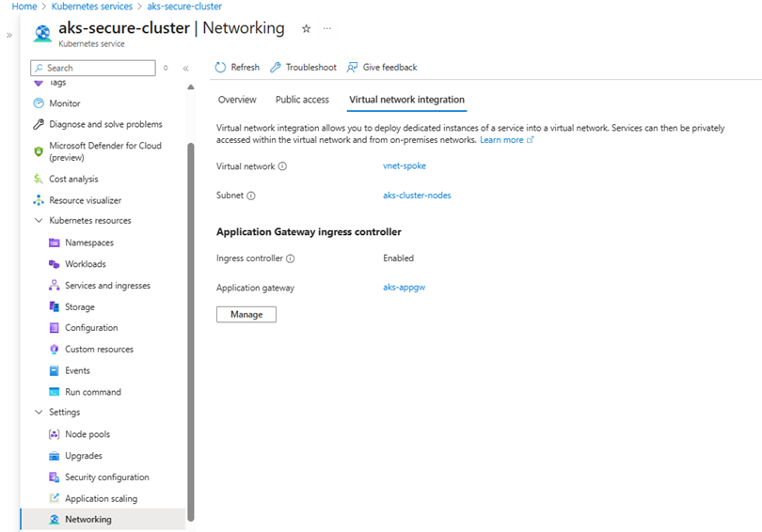Click the Diagnose and solve problems wrench icon

tap(39, 124)
